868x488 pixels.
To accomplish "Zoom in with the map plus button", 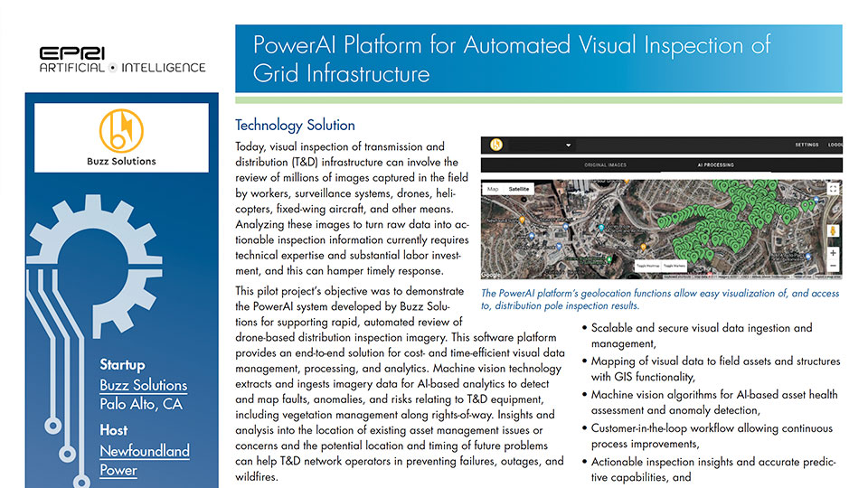I will (833, 253).
